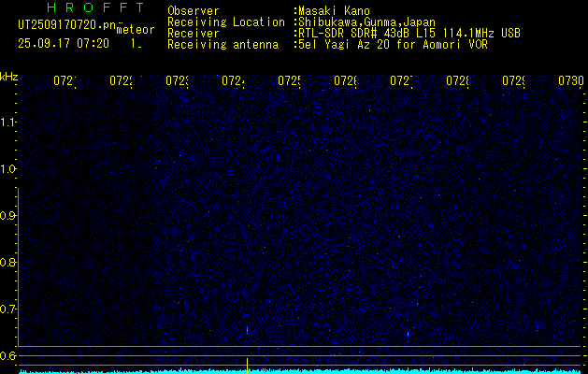Click the kHz axis unit label
Screen dimensions: 588x374
click(x=8, y=78)
